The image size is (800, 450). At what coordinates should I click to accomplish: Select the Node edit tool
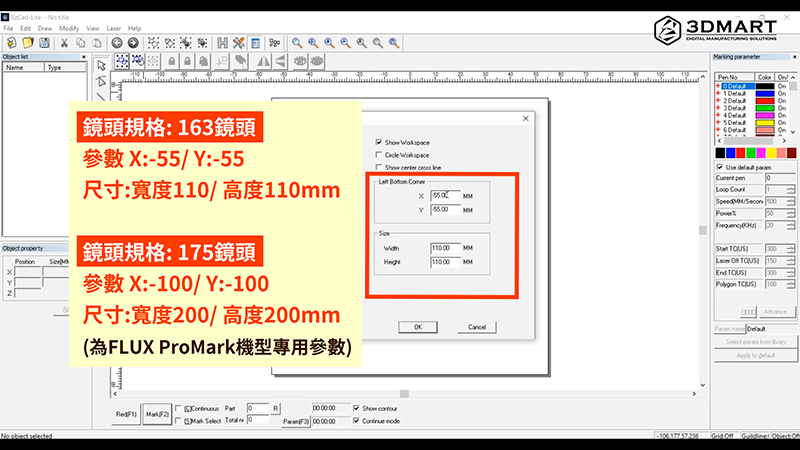[101, 80]
